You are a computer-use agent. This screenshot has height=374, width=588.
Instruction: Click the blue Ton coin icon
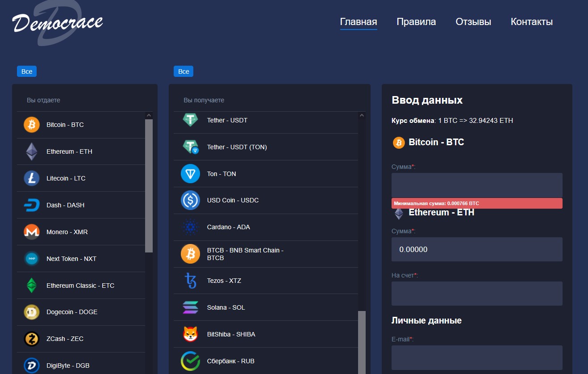(x=191, y=174)
